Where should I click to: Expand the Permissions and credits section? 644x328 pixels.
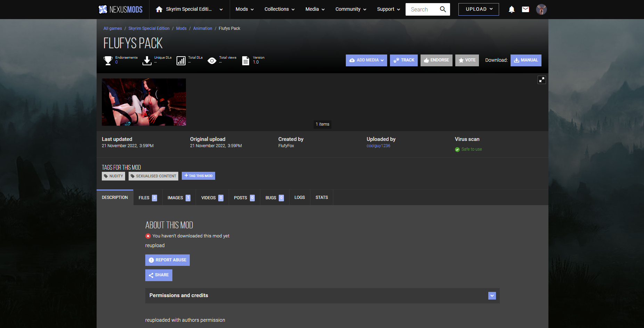click(x=492, y=296)
